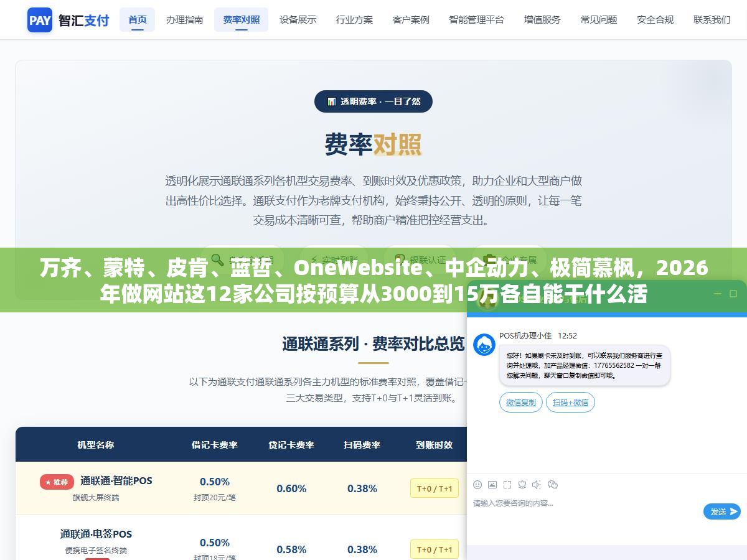Click the 费率对照 page heading
This screenshot has height=560, width=747.
373,144
